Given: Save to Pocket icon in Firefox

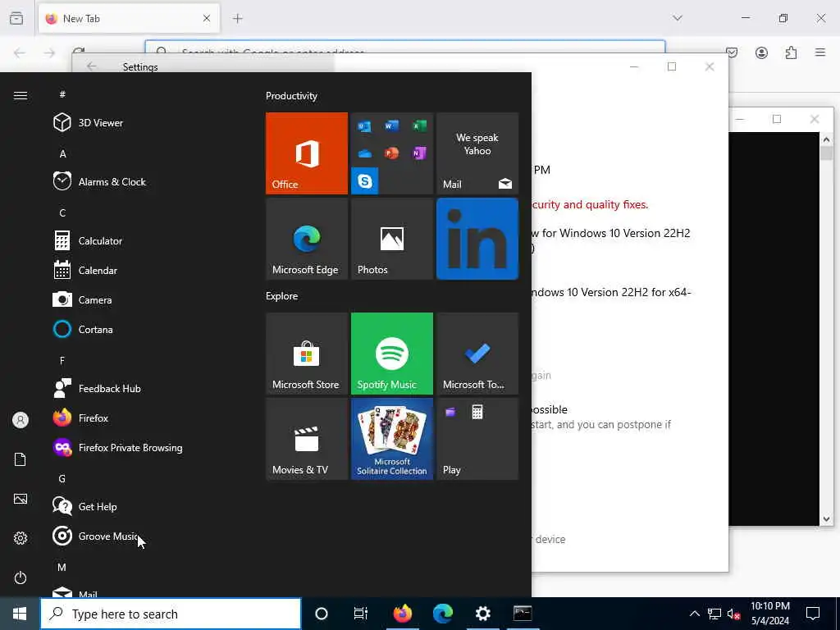Looking at the screenshot, I should tap(732, 52).
